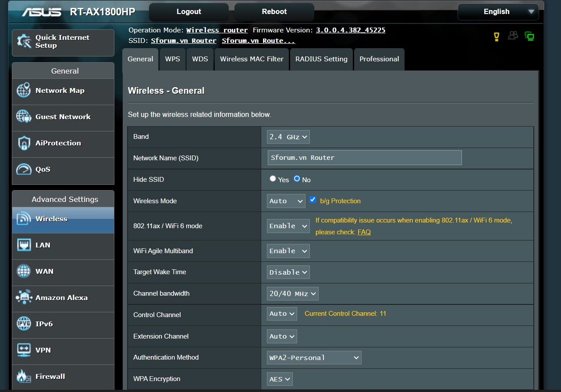Click the 'RT-AX1800HP' model name
The image size is (561, 392).
point(103,12)
